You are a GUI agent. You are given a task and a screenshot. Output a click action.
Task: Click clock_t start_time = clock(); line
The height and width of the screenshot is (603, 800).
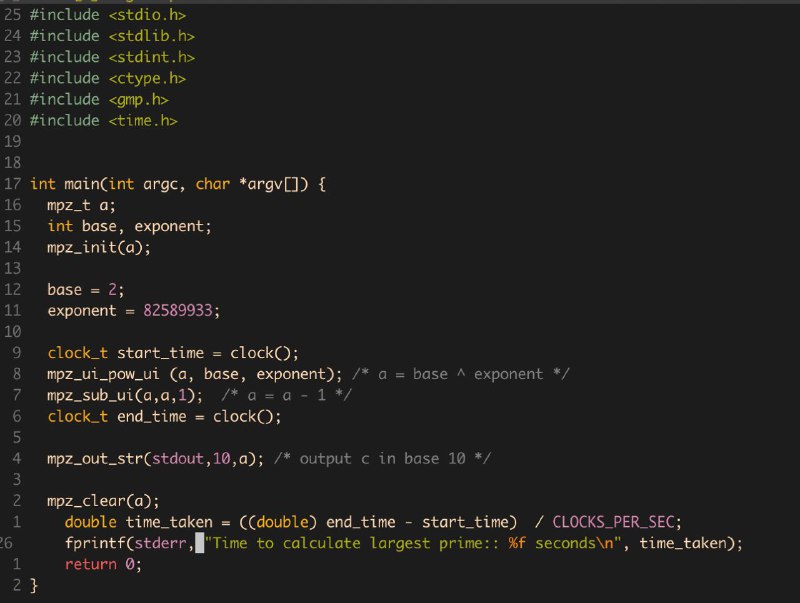click(x=173, y=353)
